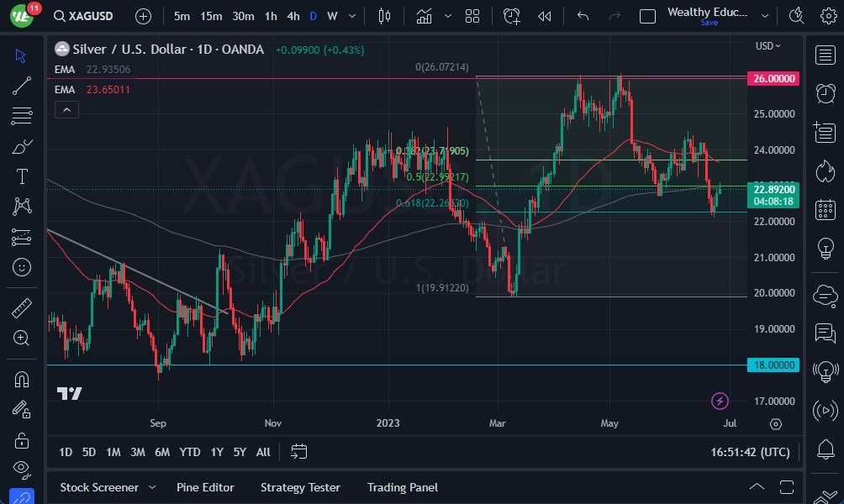Select the 1Y date range button
844x504 pixels.
click(x=216, y=452)
